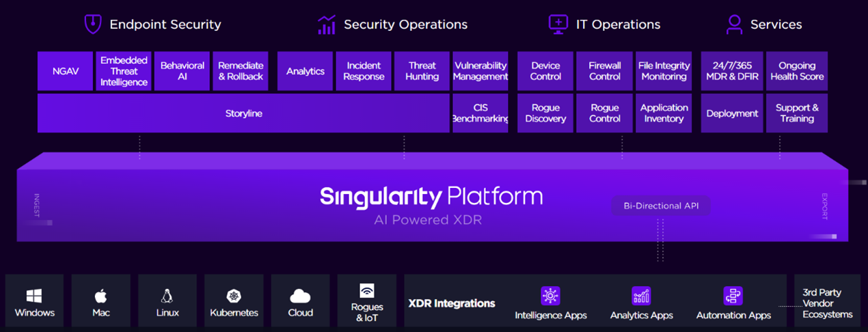Click the Windows logo icon
The width and height of the screenshot is (868, 332).
click(34, 296)
